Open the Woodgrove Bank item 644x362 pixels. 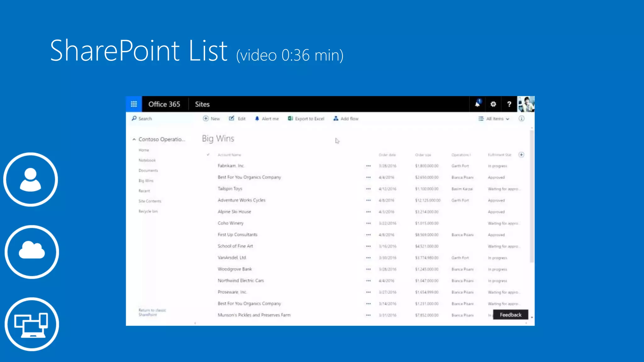coord(235,269)
